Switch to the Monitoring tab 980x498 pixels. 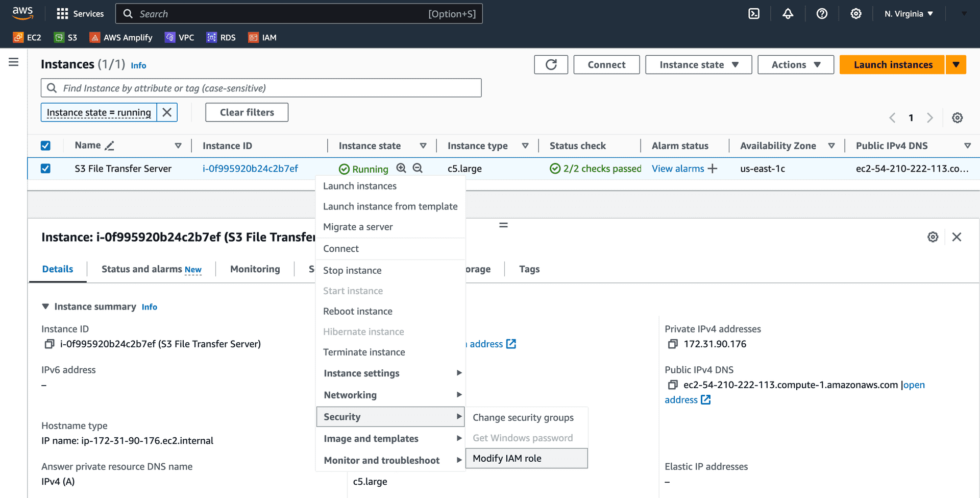255,269
